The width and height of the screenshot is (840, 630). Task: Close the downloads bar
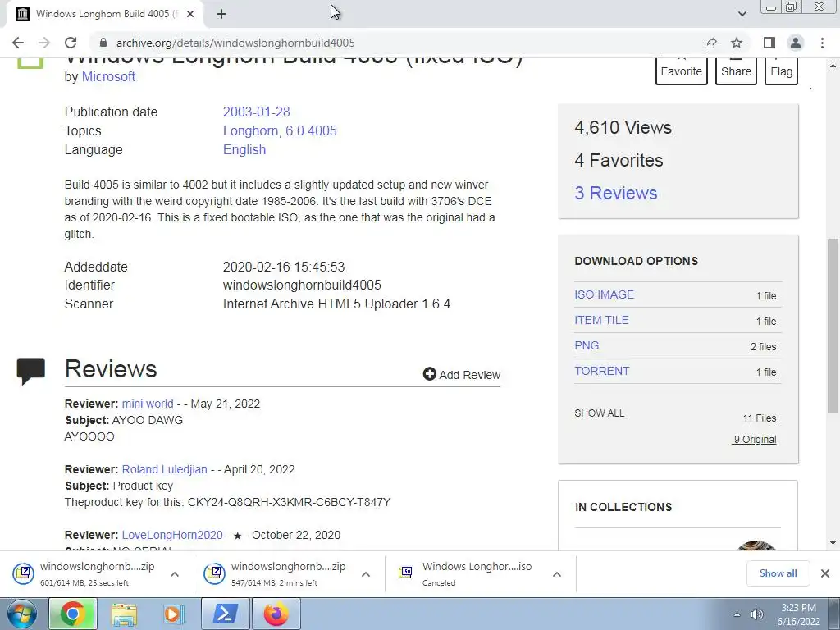pos(825,573)
